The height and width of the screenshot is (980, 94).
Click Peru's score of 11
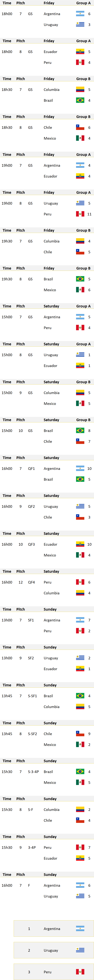[x=89, y=214]
